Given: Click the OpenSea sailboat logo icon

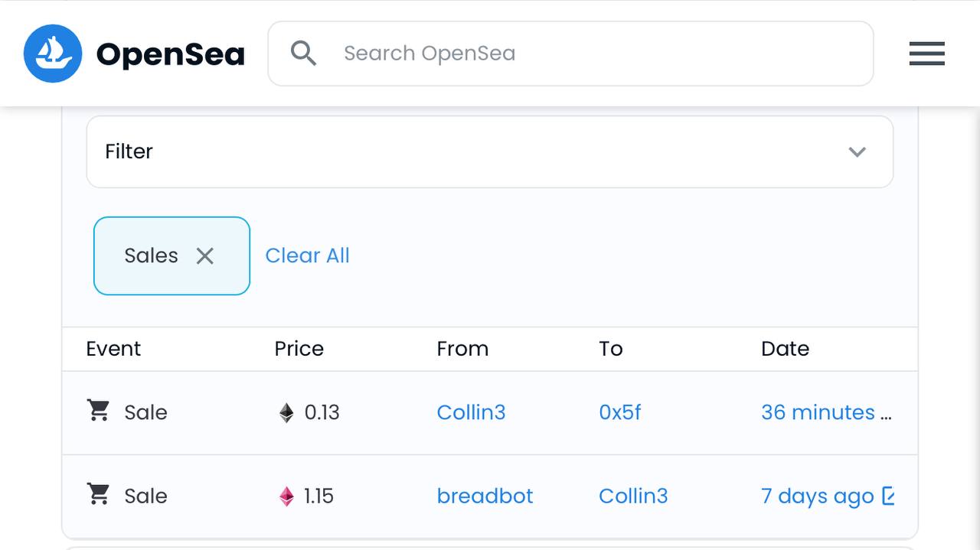Looking at the screenshot, I should pyautogui.click(x=53, y=54).
